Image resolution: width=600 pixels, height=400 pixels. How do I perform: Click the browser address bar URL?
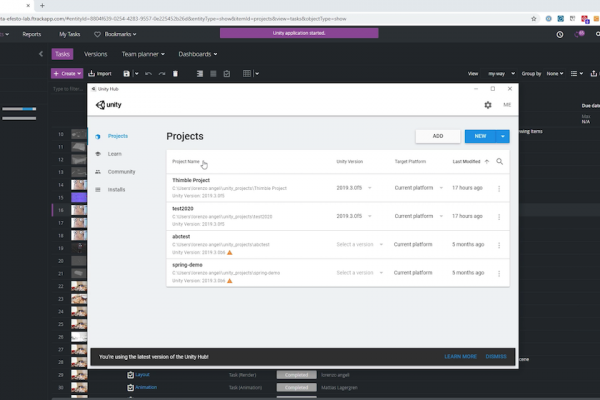pyautogui.click(x=173, y=19)
